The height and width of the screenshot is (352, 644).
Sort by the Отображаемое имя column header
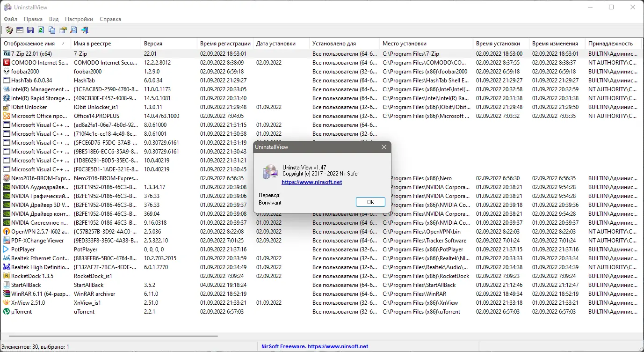35,44
